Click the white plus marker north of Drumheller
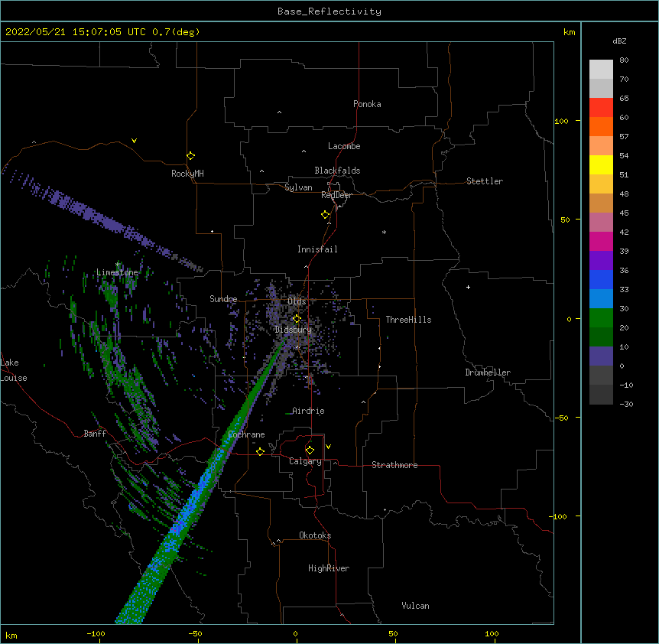Image resolution: width=659 pixels, height=644 pixels. 468,287
